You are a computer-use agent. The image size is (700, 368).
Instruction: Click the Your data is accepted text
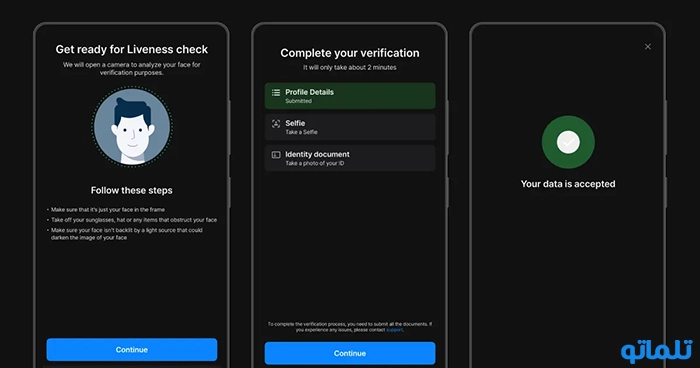[568, 184]
